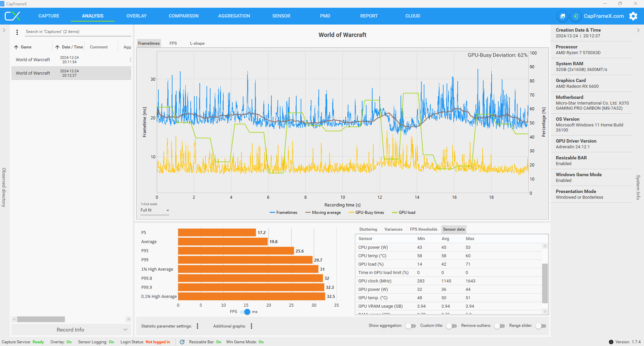Switch the FPS / ms unit toggle
644x346 pixels.
pos(245,312)
